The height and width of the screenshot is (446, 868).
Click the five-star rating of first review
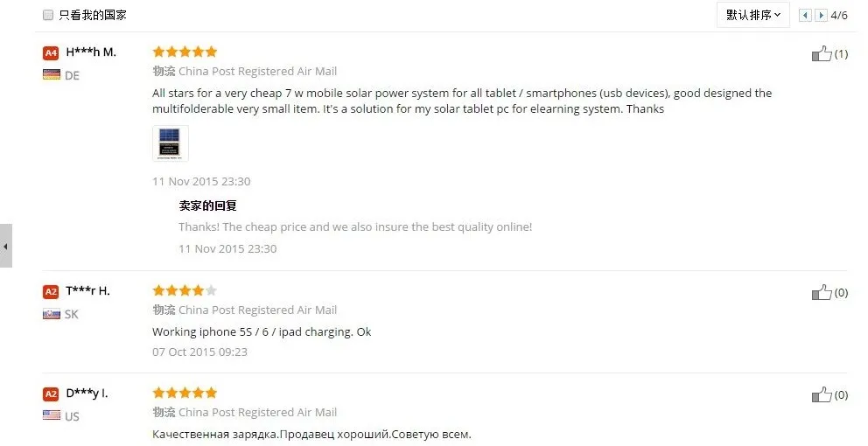pyautogui.click(x=185, y=52)
